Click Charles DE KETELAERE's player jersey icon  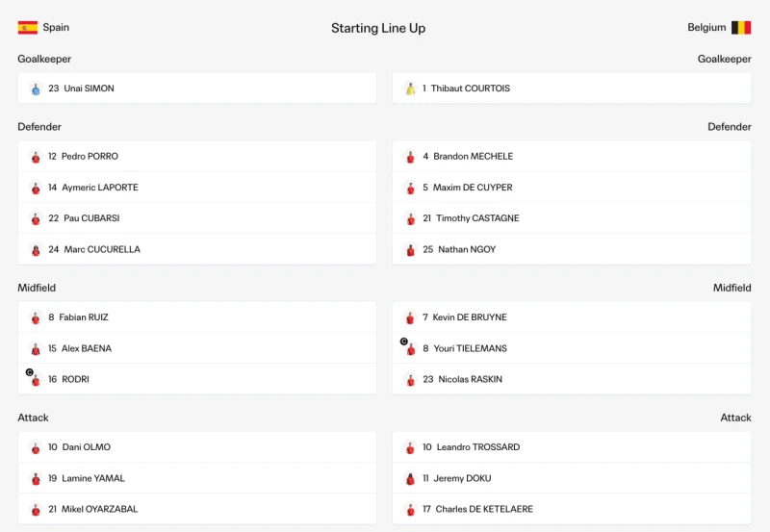[410, 510]
